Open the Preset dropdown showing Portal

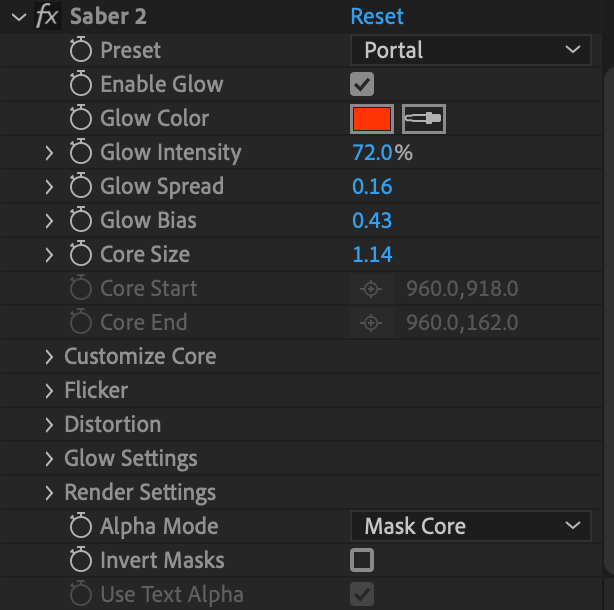[470, 50]
